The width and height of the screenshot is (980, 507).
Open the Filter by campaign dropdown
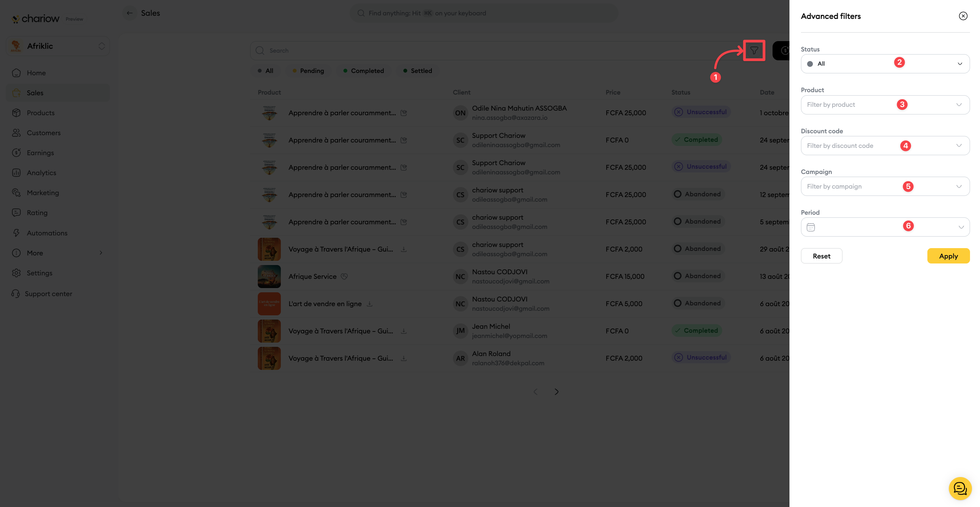pyautogui.click(x=884, y=187)
